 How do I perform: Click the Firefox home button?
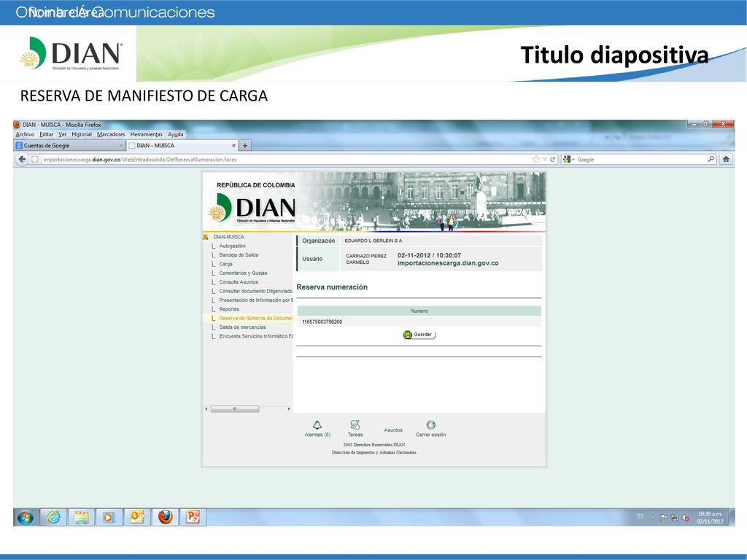pyautogui.click(x=726, y=159)
